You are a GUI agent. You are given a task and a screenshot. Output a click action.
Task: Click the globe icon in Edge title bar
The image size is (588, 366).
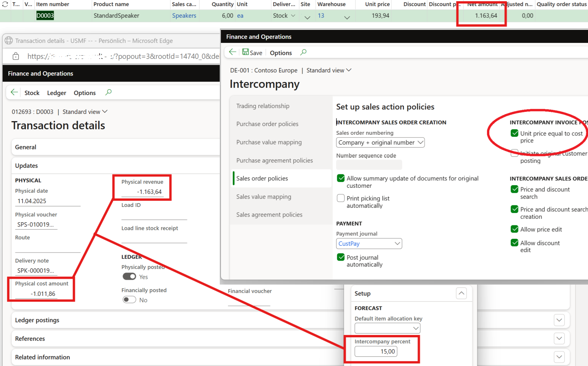click(8, 41)
